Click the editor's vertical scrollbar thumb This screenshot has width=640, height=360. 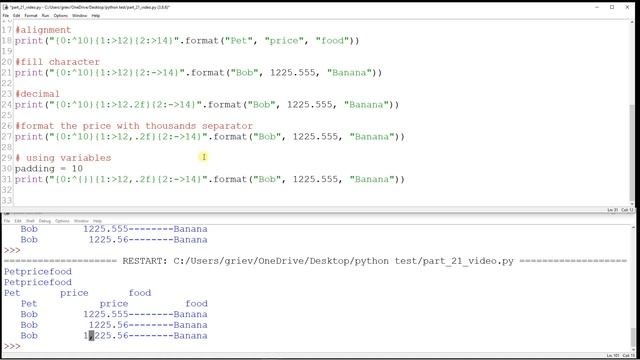[632, 153]
